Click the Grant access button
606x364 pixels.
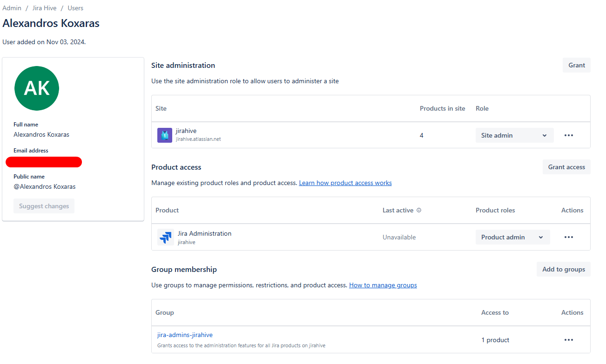566,167
